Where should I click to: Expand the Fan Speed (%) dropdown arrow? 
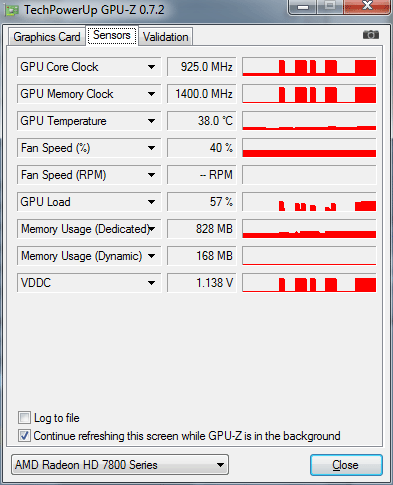coord(151,148)
